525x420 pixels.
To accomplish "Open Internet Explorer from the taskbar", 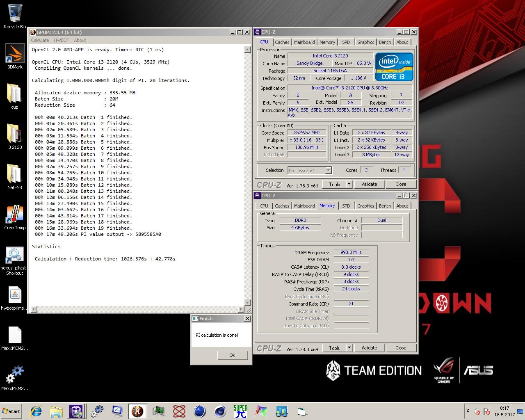I will [x=36, y=411].
